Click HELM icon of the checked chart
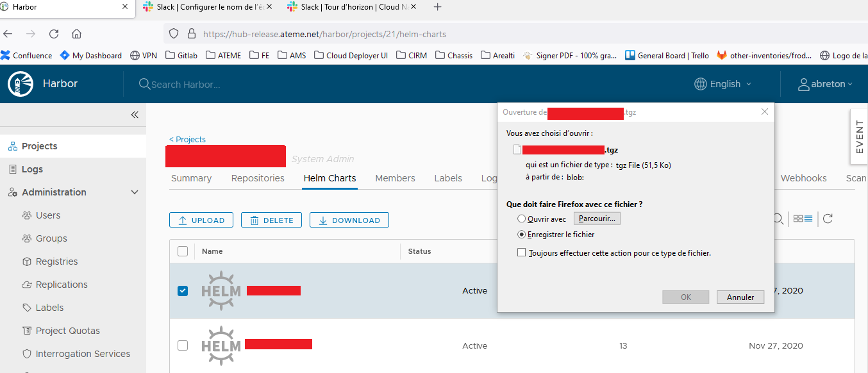The height and width of the screenshot is (373, 868). click(x=221, y=290)
